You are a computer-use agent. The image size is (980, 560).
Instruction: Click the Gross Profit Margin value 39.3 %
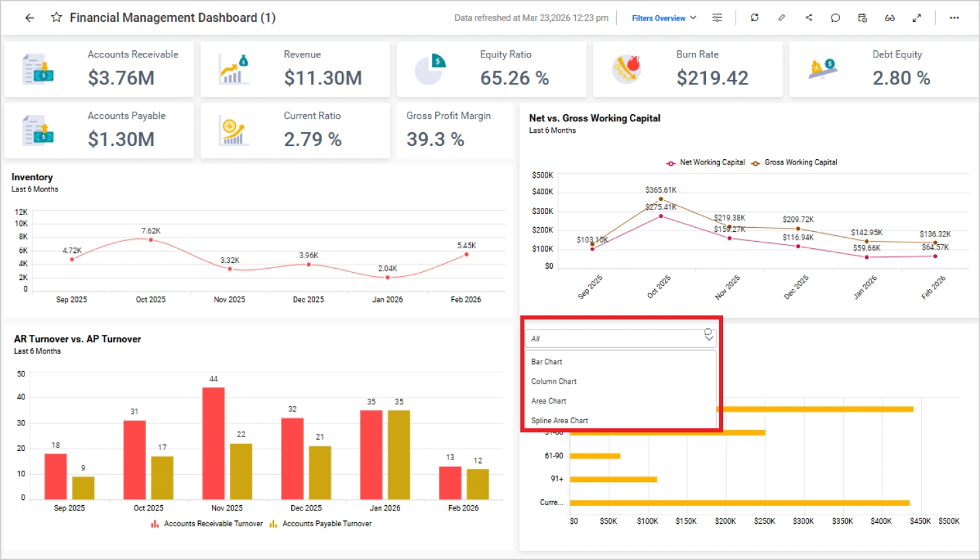click(x=435, y=139)
